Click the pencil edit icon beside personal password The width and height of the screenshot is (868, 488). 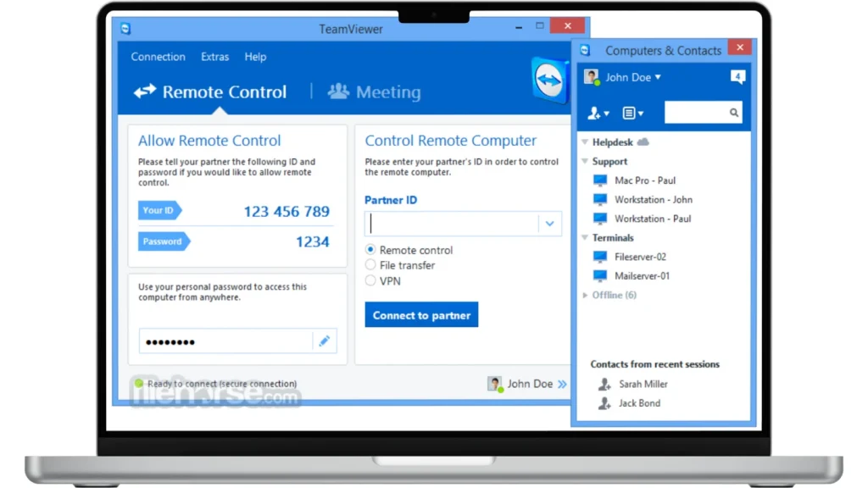tap(324, 341)
